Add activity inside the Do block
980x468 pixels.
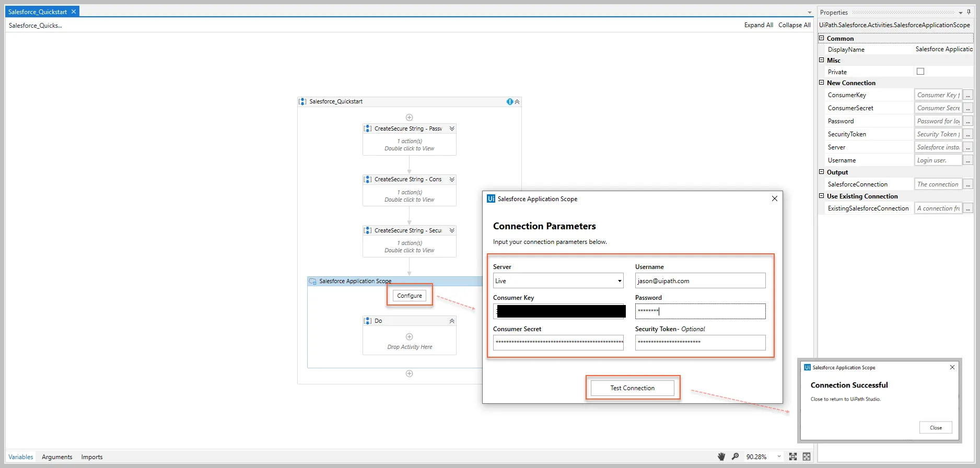tap(410, 337)
